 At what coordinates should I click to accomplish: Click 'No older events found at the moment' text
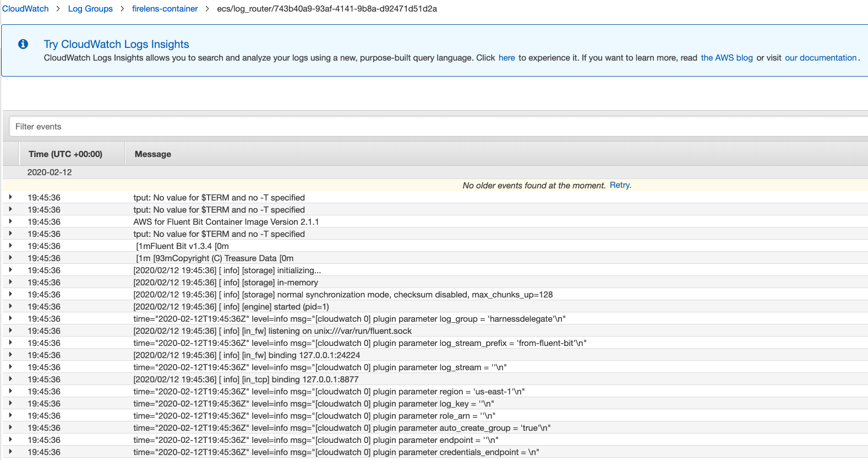[x=534, y=186]
